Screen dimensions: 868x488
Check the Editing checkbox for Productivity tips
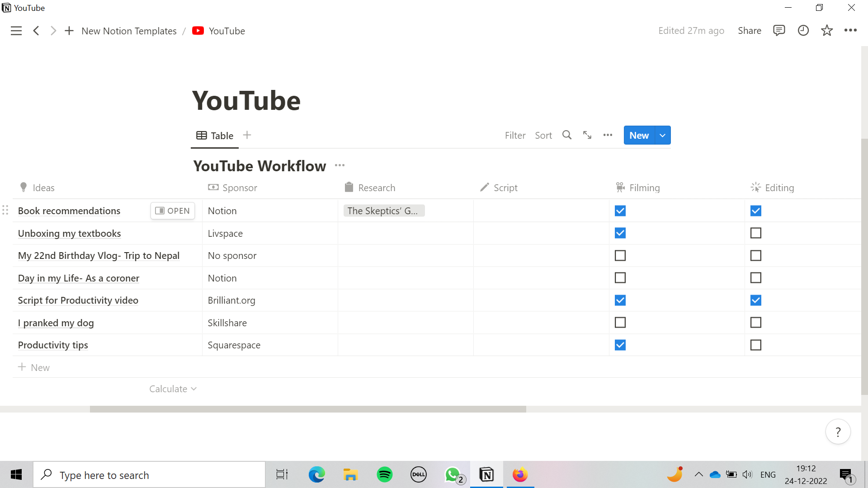(x=755, y=345)
